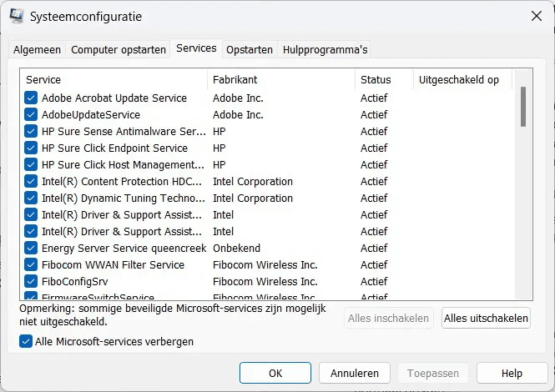Image resolution: width=555 pixels, height=392 pixels.
Task: Toggle Energy Server Service queencreek checkbox
Action: click(x=31, y=248)
